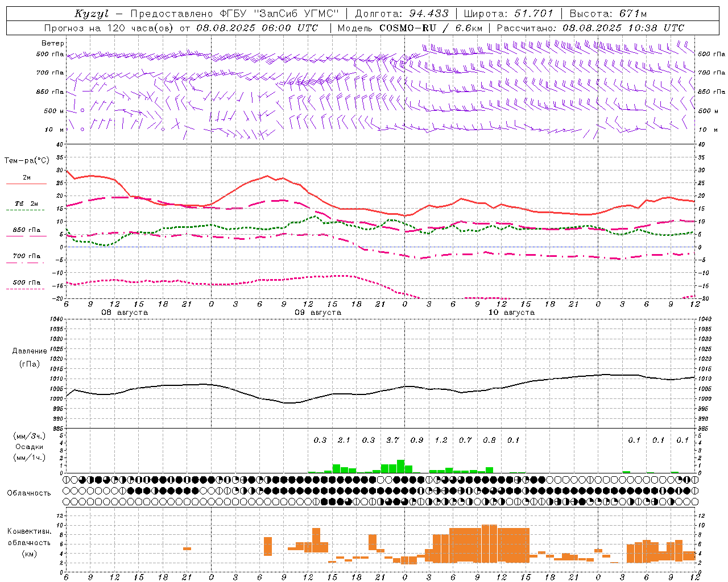Click the model label "COSMO-RU / 6.6км"
Viewport: 728px width, 582px height.
coord(431,28)
